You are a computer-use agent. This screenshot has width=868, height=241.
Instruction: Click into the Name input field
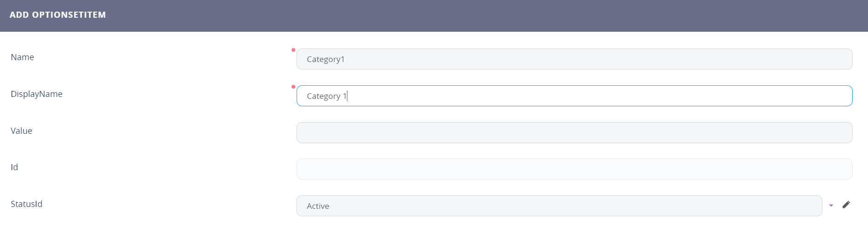[x=574, y=59]
